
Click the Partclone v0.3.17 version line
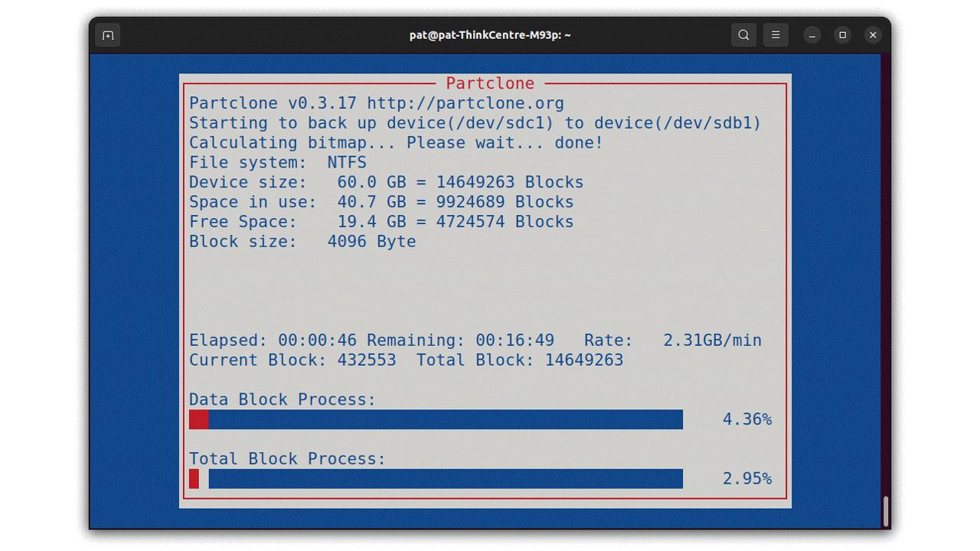(x=377, y=103)
